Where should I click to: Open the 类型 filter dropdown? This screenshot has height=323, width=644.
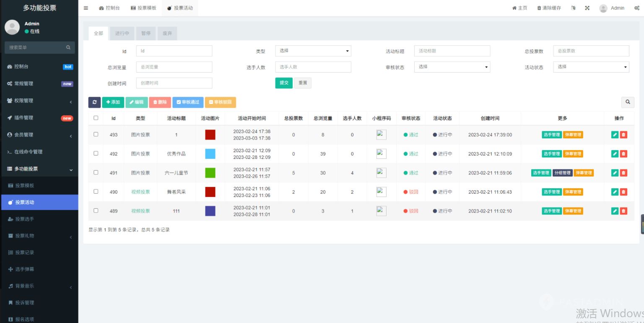(313, 51)
